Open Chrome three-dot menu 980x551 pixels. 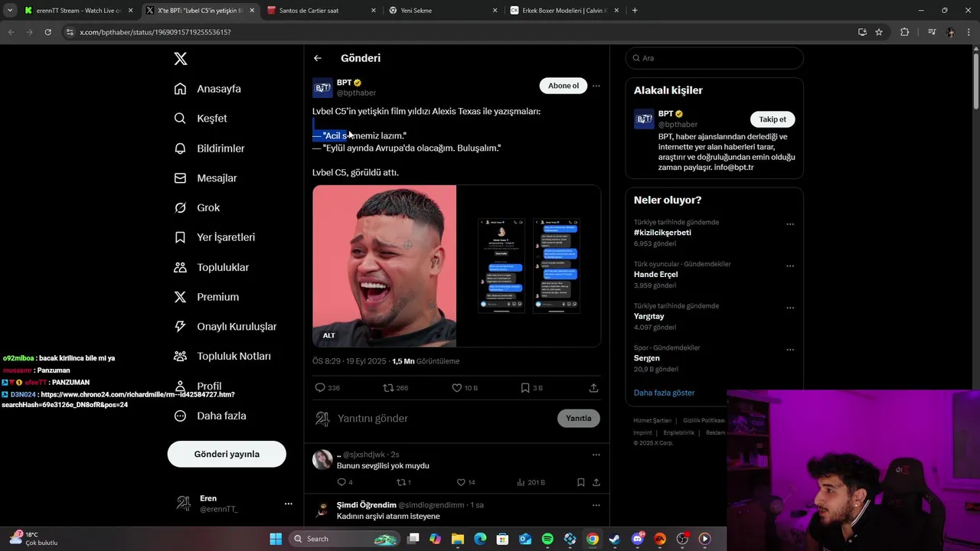pyautogui.click(x=969, y=32)
